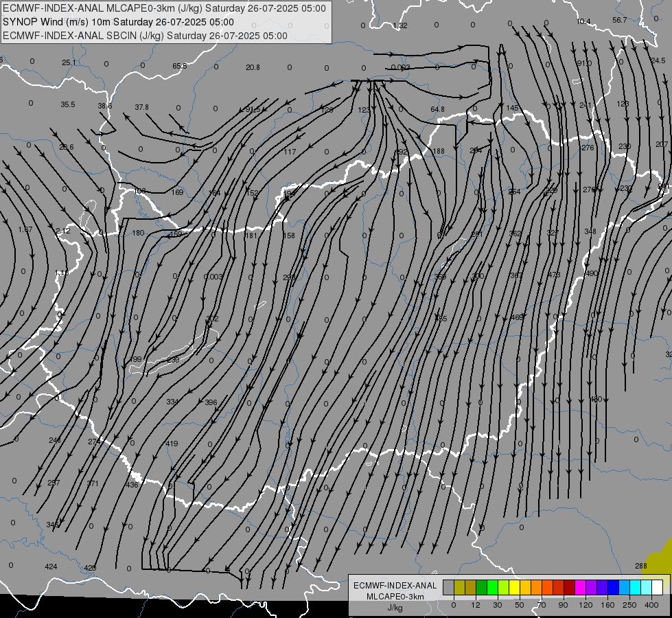Select the SYNOP Wind 10m header line
This screenshot has height=618, width=672.
[x=118, y=22]
